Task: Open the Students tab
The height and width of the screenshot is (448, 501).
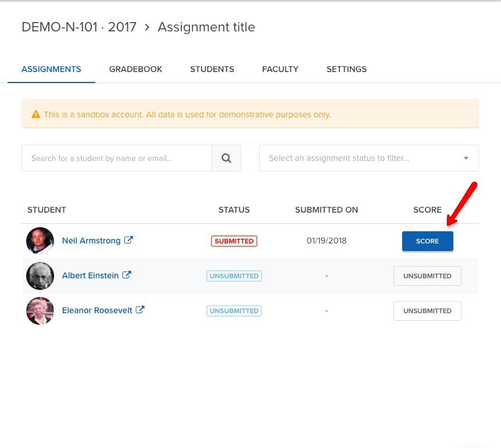Action: [212, 69]
